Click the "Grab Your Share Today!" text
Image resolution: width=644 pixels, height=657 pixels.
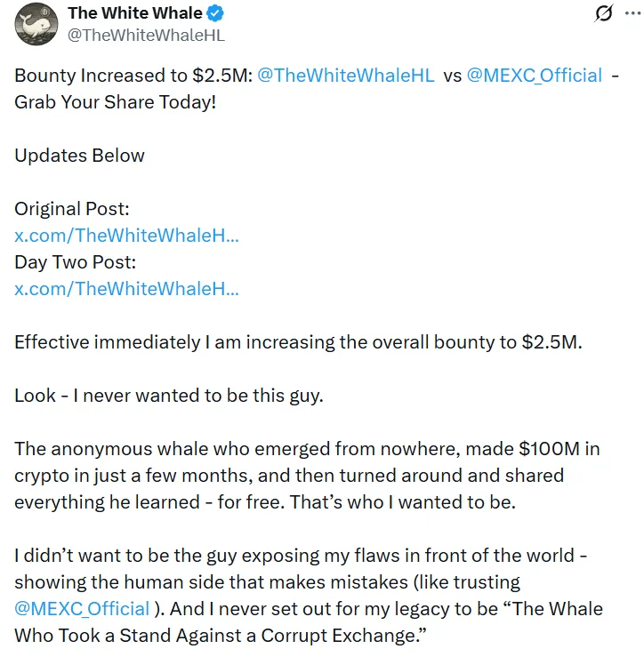115,101
